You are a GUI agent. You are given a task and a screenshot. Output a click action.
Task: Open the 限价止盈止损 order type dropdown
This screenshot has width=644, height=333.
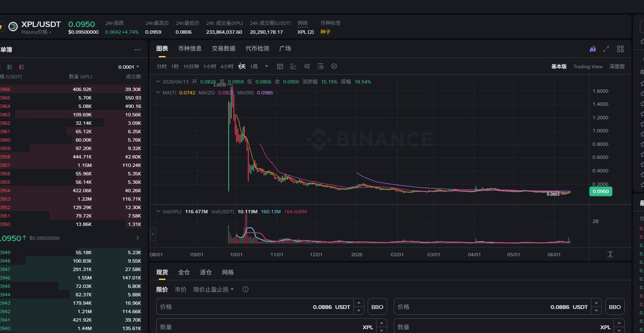click(214, 289)
